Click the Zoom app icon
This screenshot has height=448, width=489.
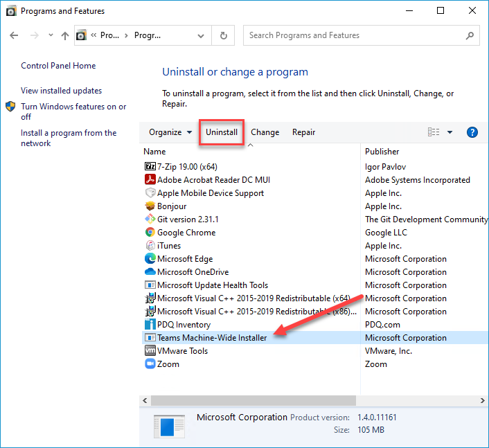150,364
